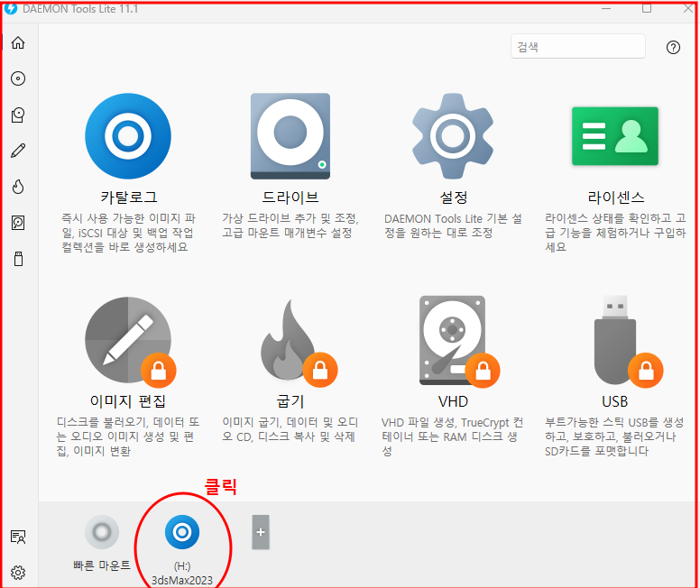Open the 설정 settings gear tile
Image resolution: width=700 pixels, height=588 pixels.
coord(453,136)
